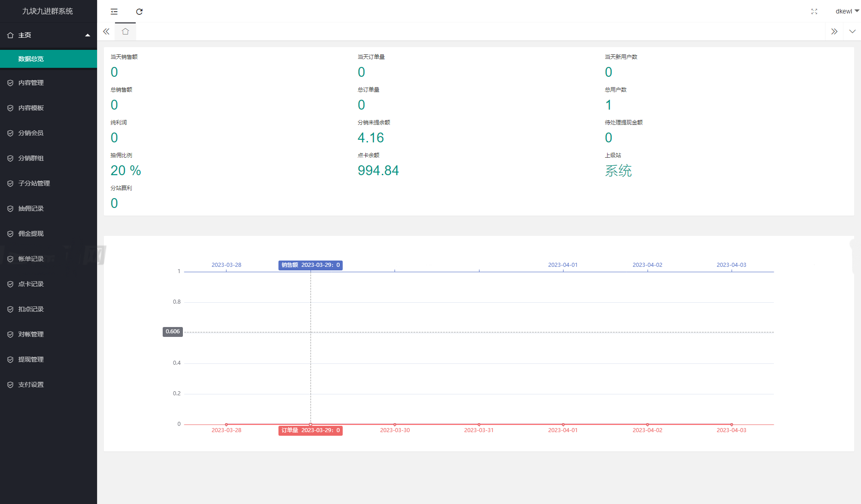
Task: Click the 九块九进群系统 logo title
Action: 48,11
